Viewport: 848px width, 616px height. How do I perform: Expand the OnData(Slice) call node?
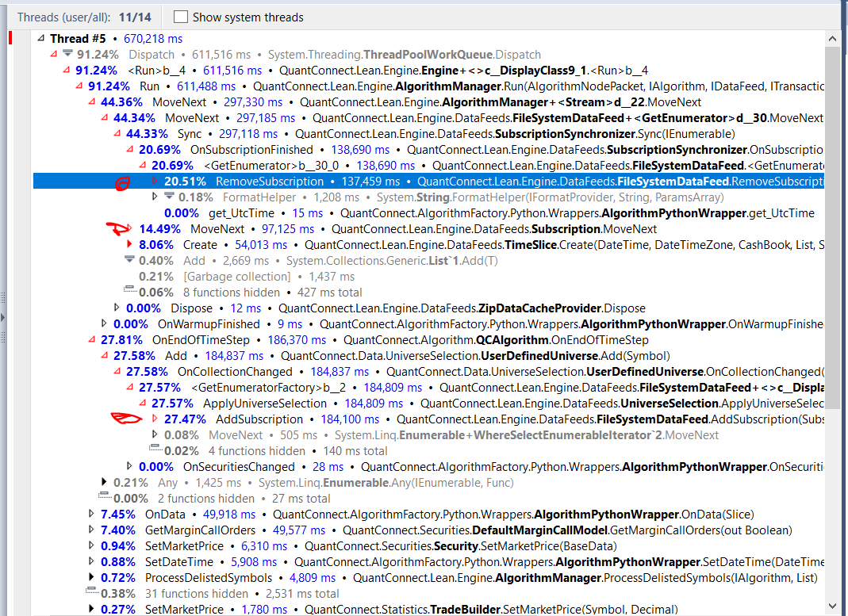click(91, 514)
